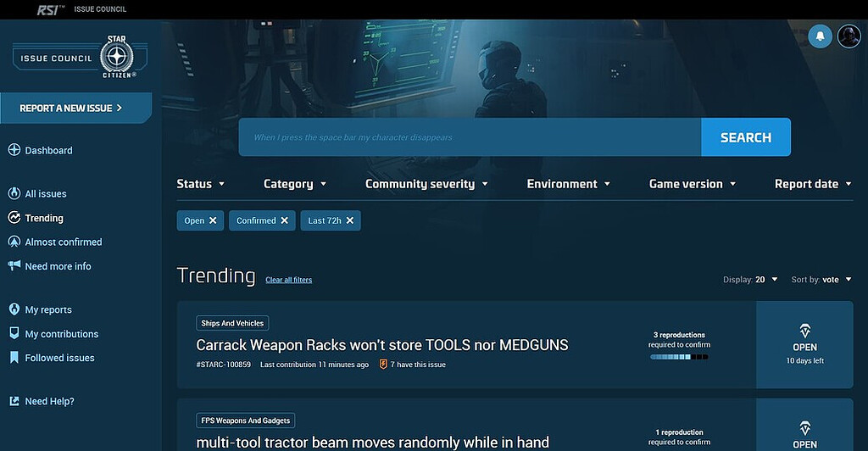
Task: Click the Trending graph icon
Action: click(14, 218)
